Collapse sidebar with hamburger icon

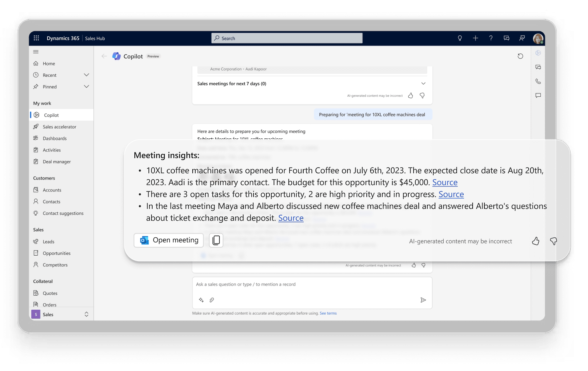[x=36, y=52]
